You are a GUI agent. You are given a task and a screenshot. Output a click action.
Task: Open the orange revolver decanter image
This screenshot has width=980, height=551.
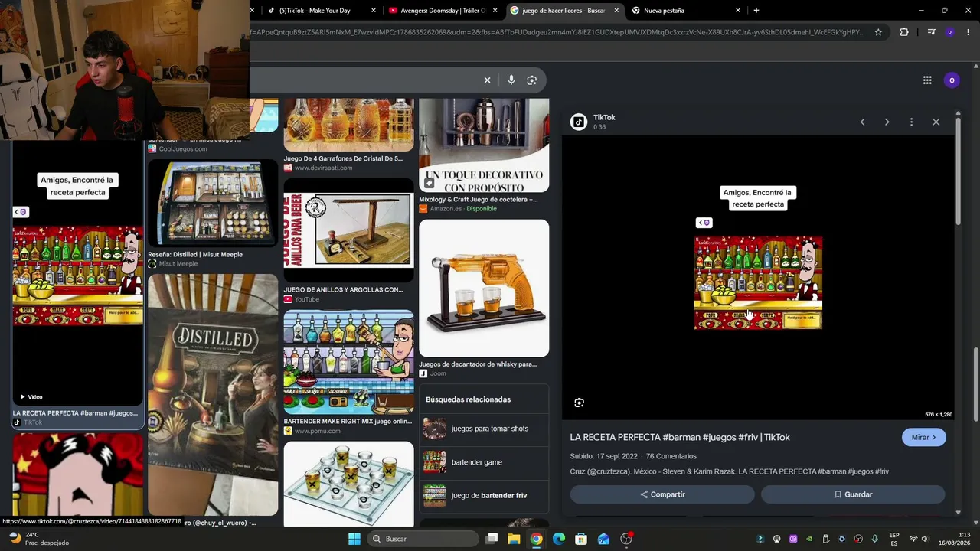tap(484, 289)
